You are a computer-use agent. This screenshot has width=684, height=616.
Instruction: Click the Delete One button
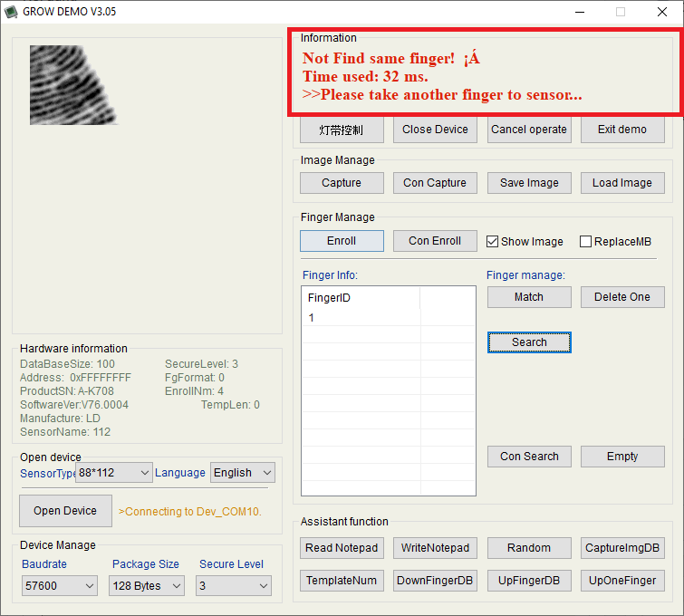621,297
